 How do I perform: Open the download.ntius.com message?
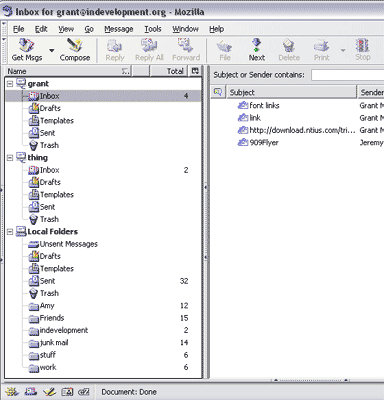[x=297, y=130]
